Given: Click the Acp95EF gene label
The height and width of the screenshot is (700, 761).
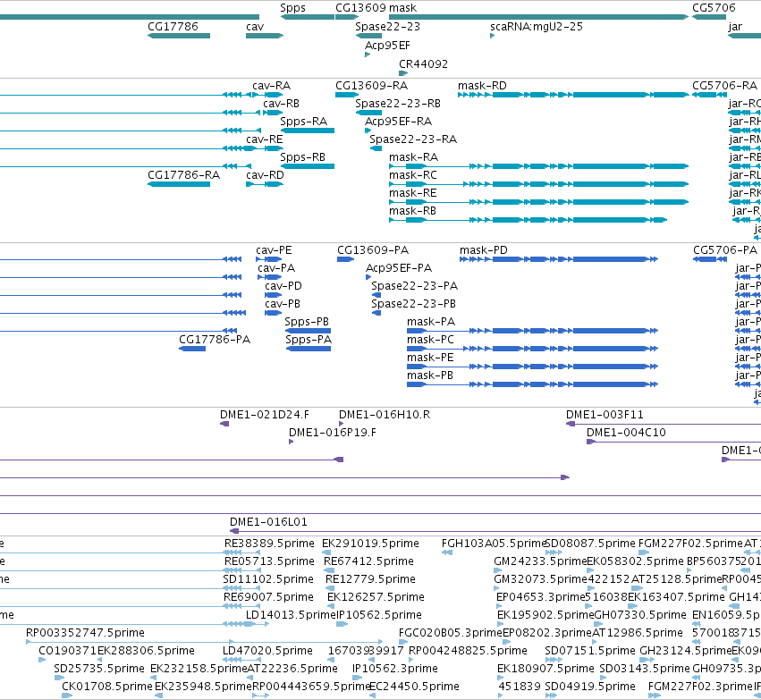Looking at the screenshot, I should [x=387, y=45].
